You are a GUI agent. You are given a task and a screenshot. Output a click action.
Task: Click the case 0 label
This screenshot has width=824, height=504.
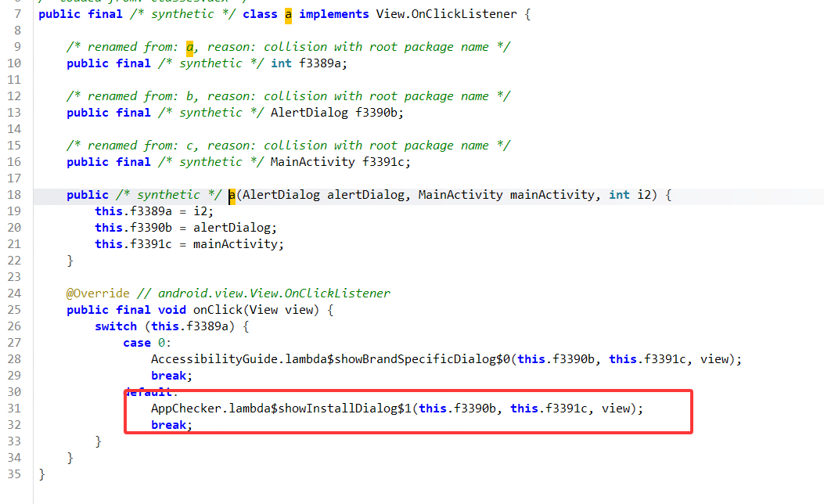point(147,343)
